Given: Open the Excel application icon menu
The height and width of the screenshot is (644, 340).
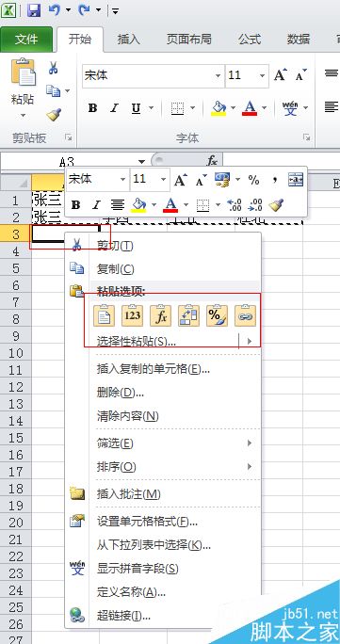Looking at the screenshot, I should click(x=8, y=9).
